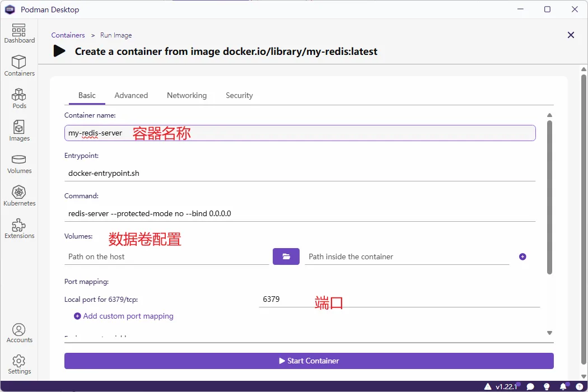Open the Dashboard from the sidebar

[x=19, y=34]
